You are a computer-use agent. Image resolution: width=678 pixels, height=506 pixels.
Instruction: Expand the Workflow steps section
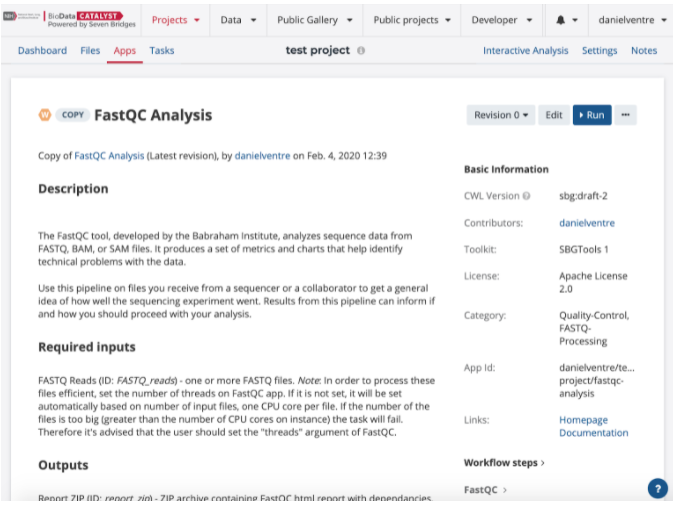click(504, 463)
